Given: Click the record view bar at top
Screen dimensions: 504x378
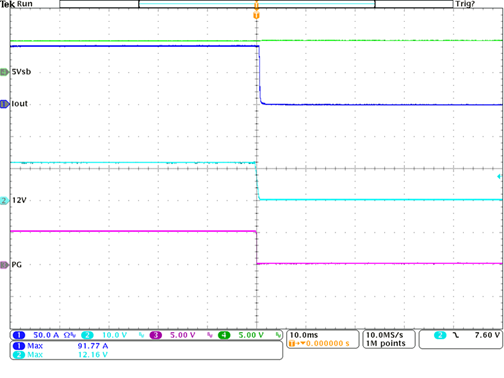Looking at the screenshot, I should pos(256,4).
